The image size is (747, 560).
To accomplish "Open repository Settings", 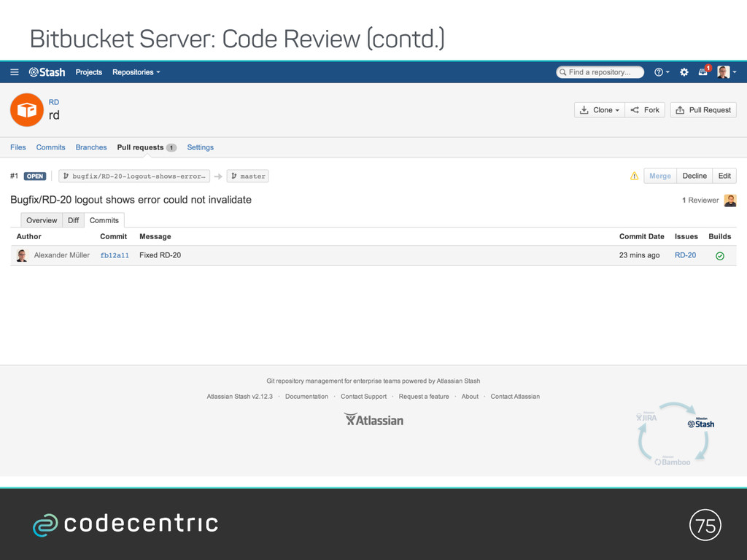I will pos(200,147).
